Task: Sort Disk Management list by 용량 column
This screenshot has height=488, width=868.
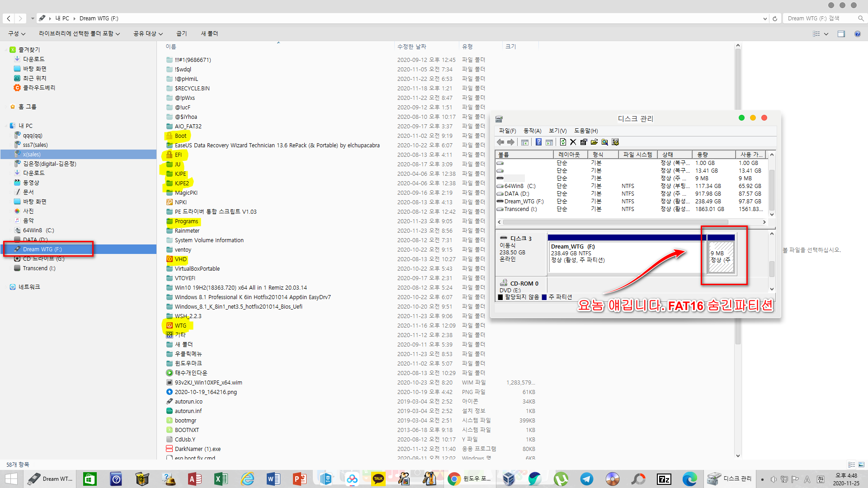Action: (x=713, y=155)
